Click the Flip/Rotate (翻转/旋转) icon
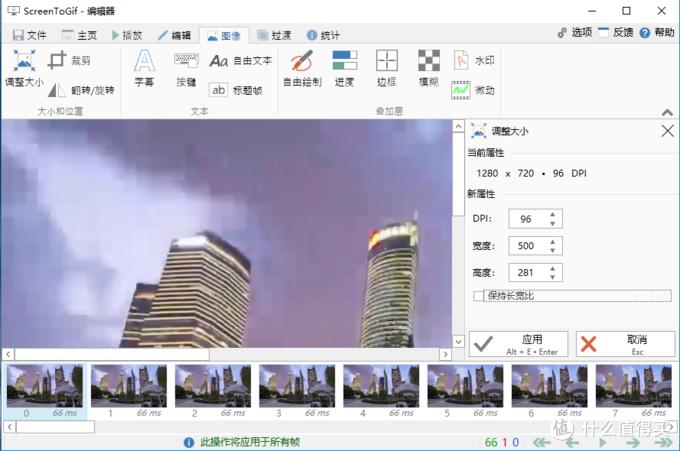680x451 pixels. tap(58, 90)
